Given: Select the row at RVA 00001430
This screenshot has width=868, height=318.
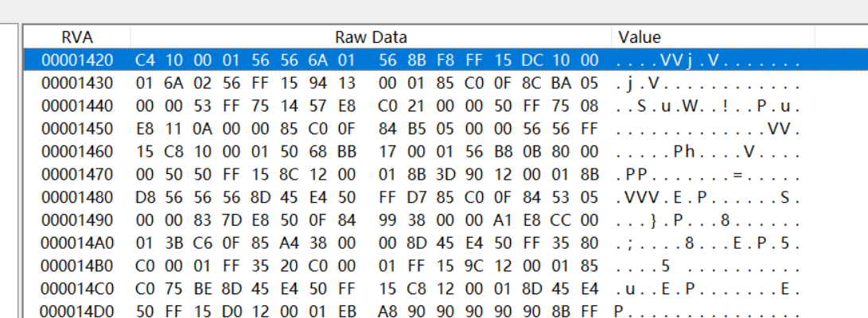Looking at the screenshot, I should [x=77, y=83].
